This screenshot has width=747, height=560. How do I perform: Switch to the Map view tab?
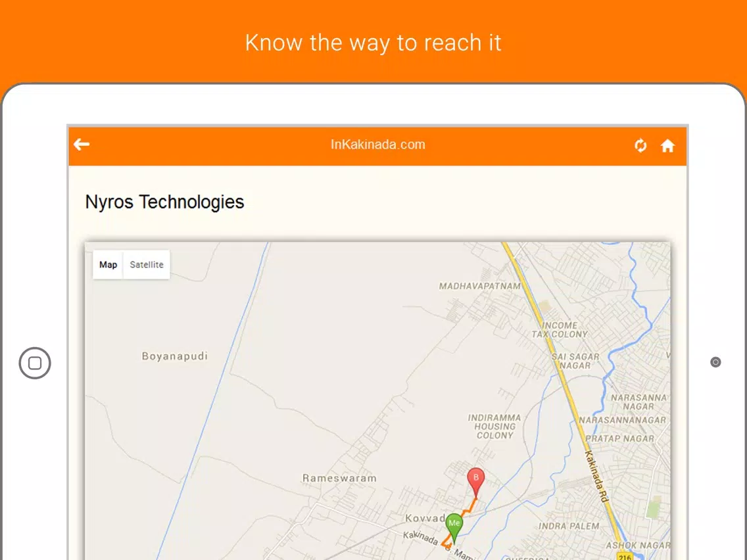[108, 265]
